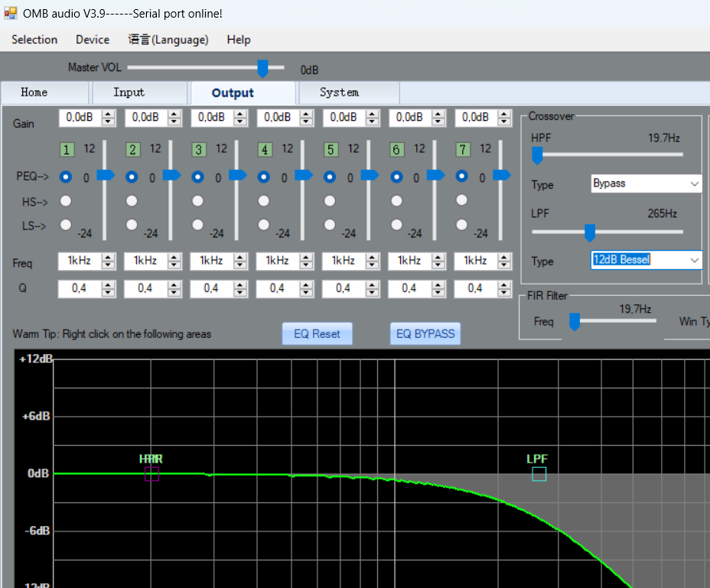The height and width of the screenshot is (588, 710).
Task: Decrease band 4 frequency with down arrow
Action: (306, 265)
